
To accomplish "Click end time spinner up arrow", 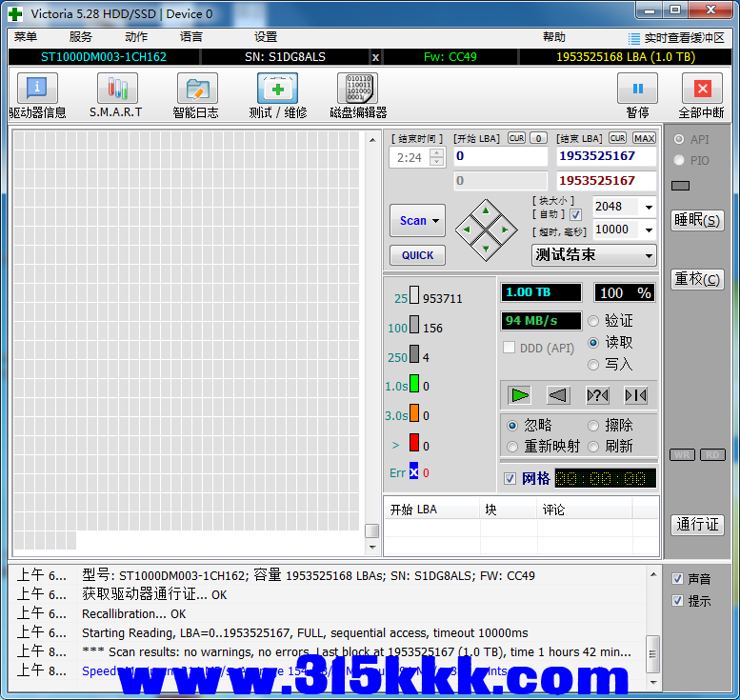I will 437,153.
